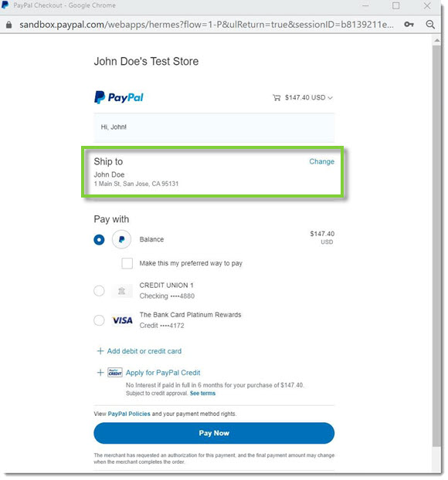Image resolution: width=448 pixels, height=480 pixels.
Task: Click the PayPal favicon in title bar
Action: (5, 5)
